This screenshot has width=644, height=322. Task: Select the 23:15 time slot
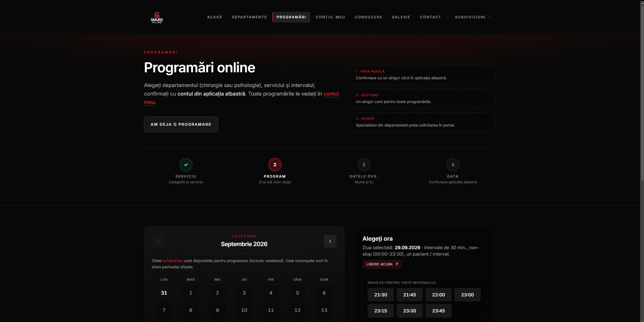coord(381,311)
